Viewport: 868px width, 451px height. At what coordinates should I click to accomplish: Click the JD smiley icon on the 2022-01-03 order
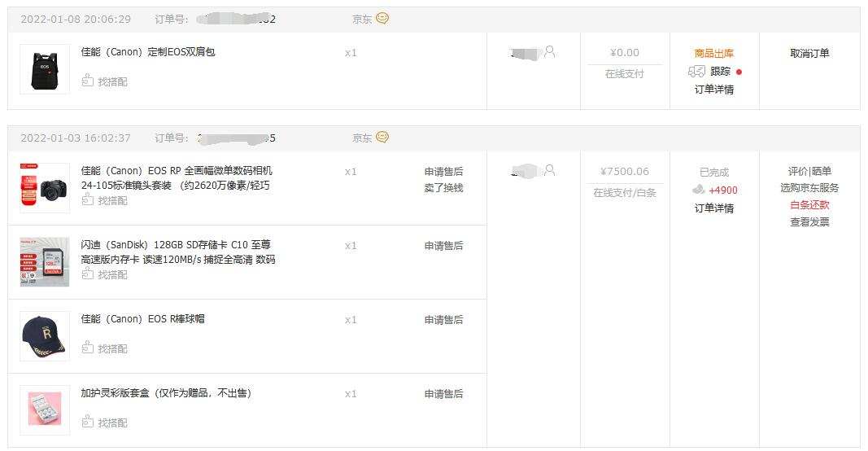pyautogui.click(x=382, y=137)
